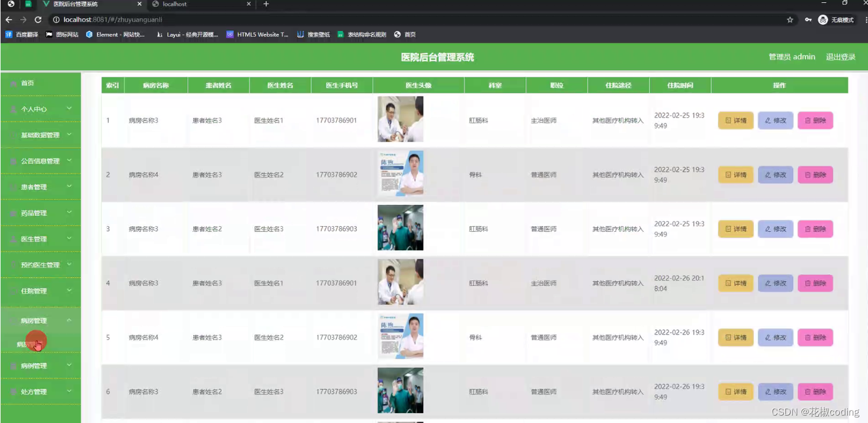Image resolution: width=868 pixels, height=423 pixels.
Task: Click the doctor photo in index 3 row
Action: pos(400,227)
